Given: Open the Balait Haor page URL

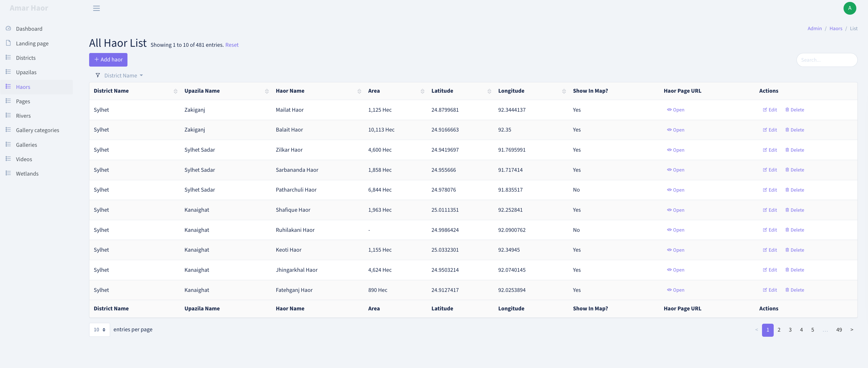Looking at the screenshot, I should [676, 130].
